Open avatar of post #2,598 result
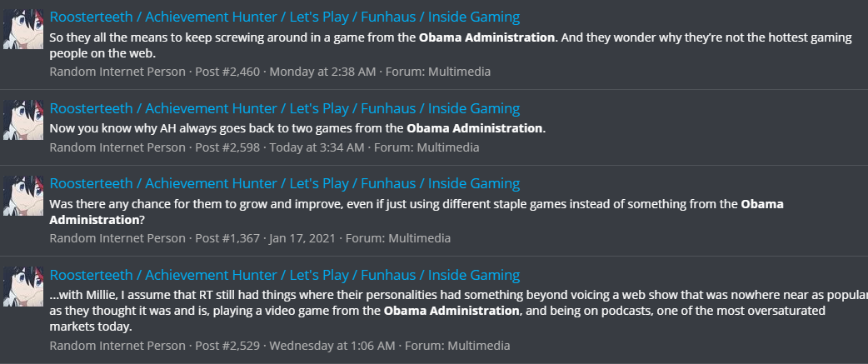The image size is (868, 364). tap(23, 120)
